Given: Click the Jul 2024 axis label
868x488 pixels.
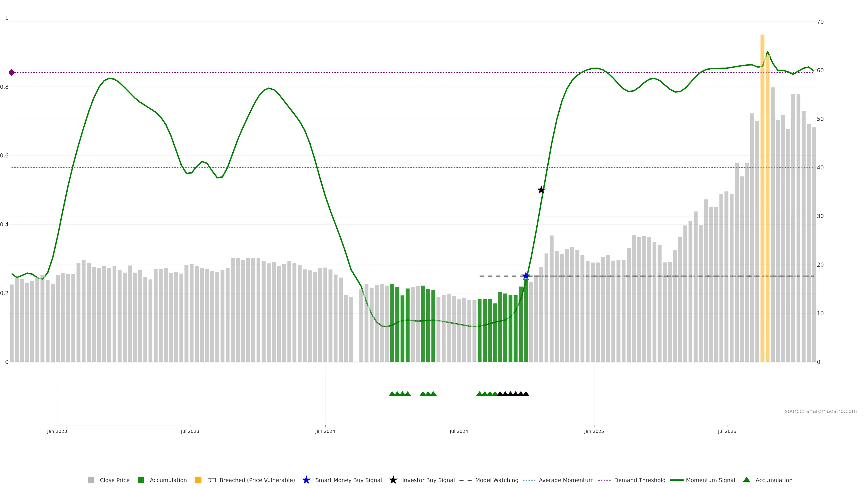Looking at the screenshot, I should tap(459, 431).
